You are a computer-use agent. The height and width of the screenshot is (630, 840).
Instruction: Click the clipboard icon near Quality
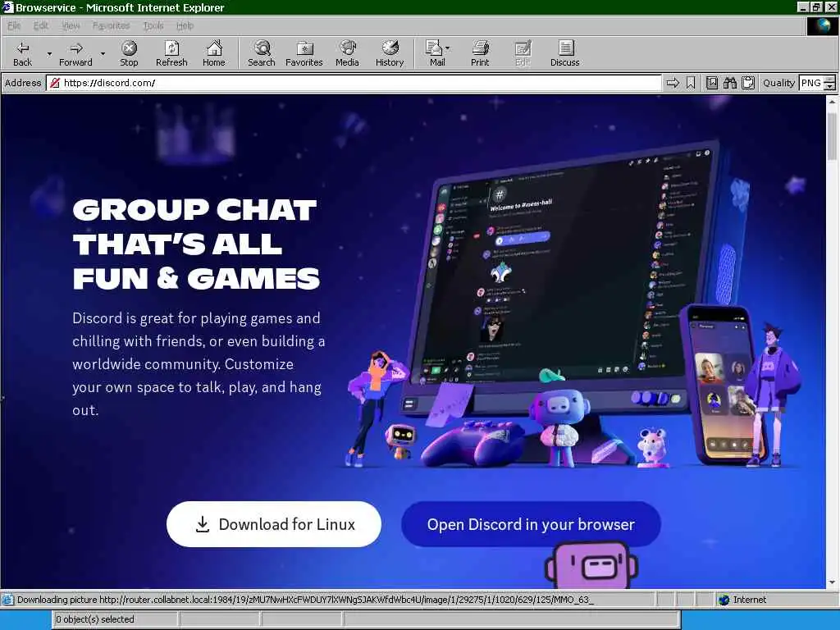[748, 83]
